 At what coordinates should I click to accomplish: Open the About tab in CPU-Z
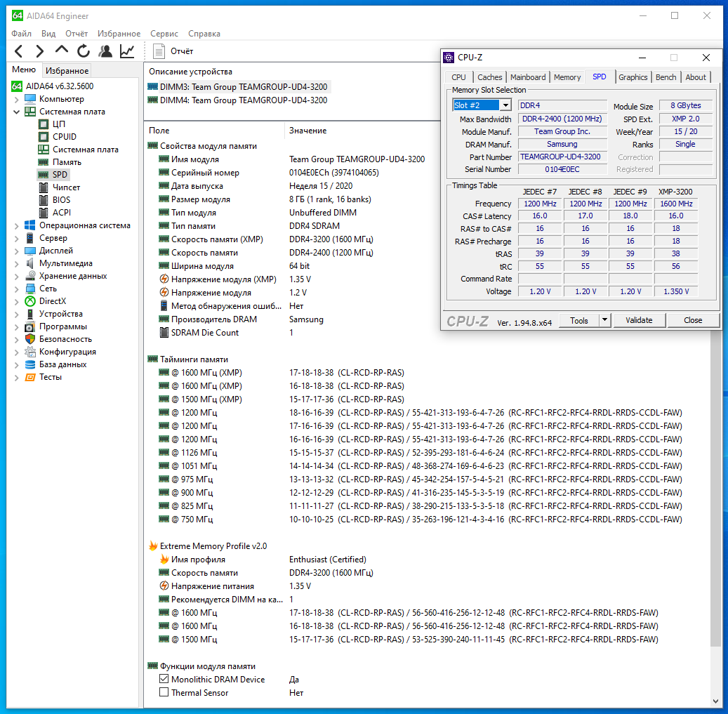(696, 77)
